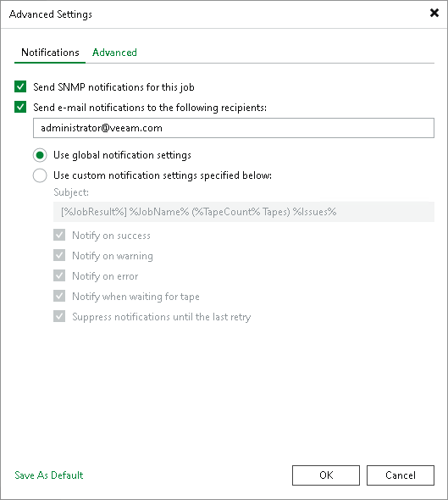Toggle Notify on warning checkbox

click(59, 255)
